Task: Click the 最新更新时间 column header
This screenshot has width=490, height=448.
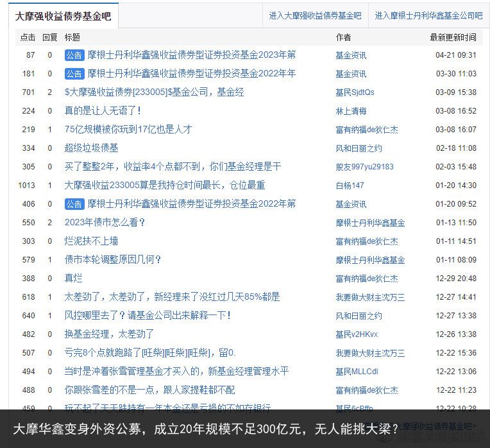Action: point(453,37)
